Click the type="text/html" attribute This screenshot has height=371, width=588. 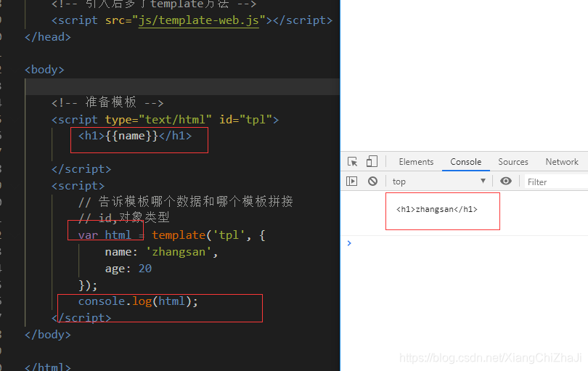point(158,120)
